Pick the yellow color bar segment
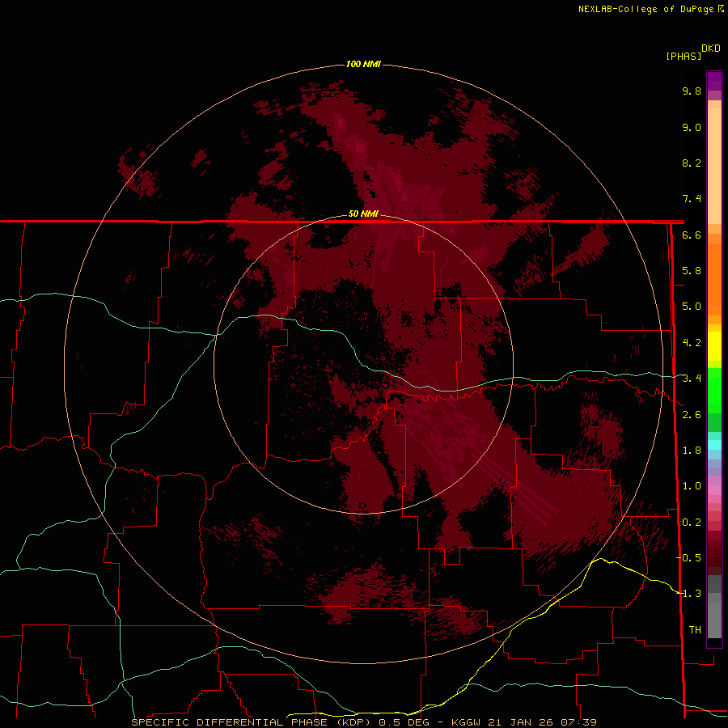 (714, 346)
